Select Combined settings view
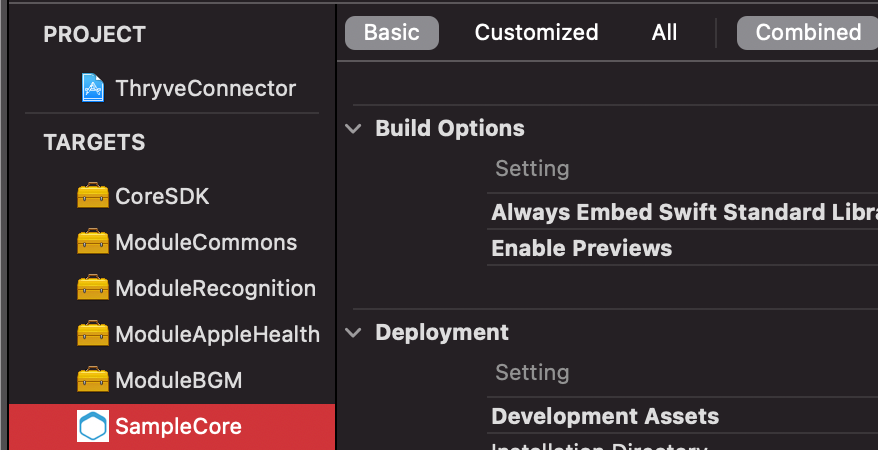878x450 pixels. 808,32
